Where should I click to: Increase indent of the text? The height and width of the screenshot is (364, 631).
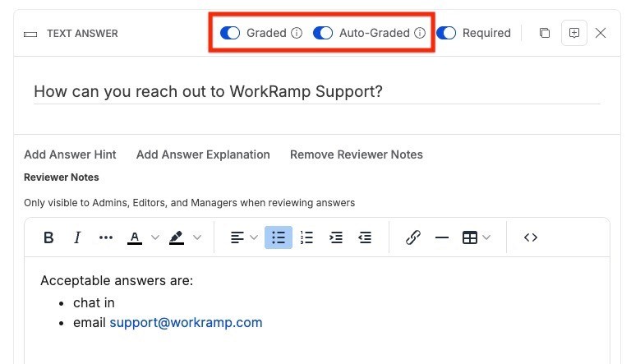click(336, 237)
